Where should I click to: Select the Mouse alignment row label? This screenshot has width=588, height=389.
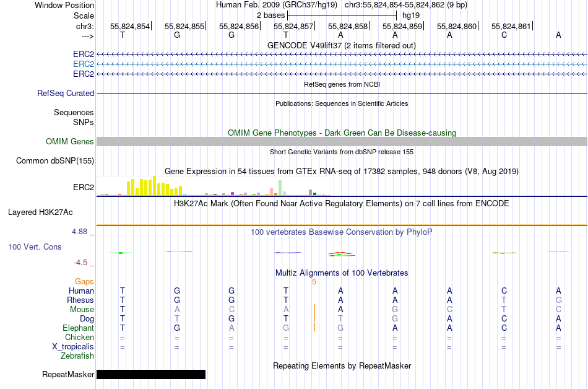click(82, 310)
